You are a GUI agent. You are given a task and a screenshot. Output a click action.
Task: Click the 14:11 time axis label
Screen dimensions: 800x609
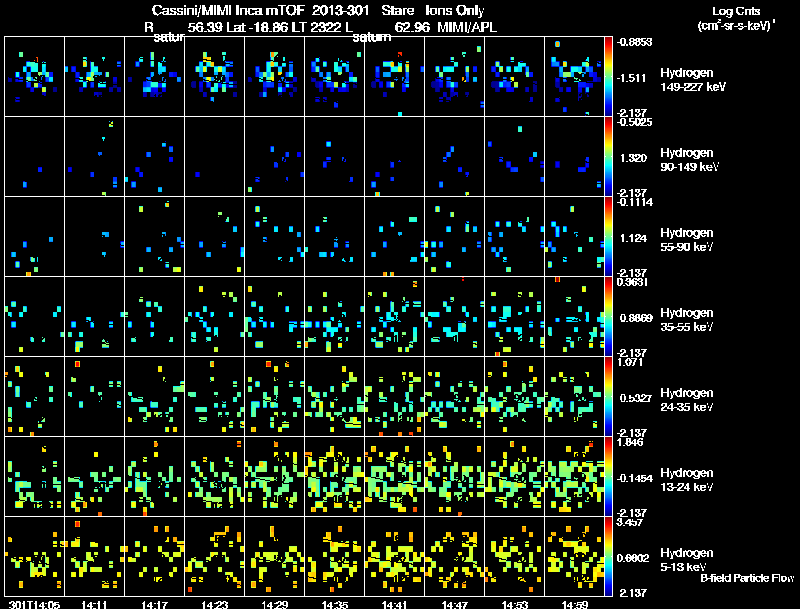pos(95,604)
